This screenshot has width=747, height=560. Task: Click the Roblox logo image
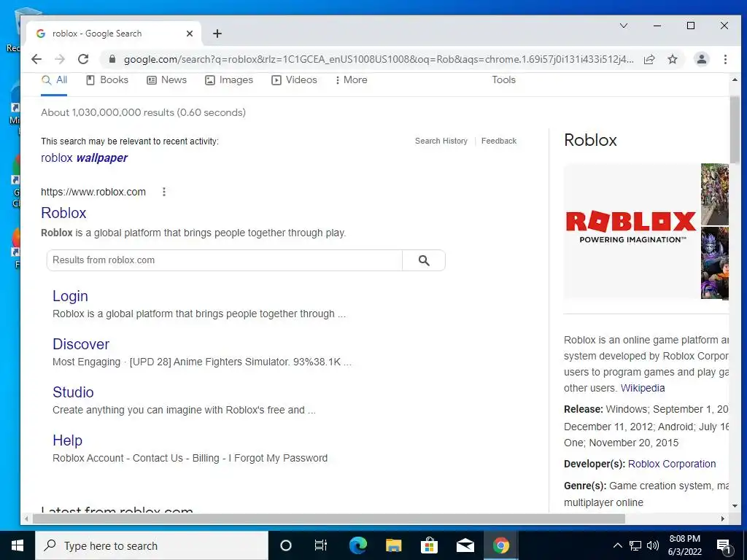point(631,231)
